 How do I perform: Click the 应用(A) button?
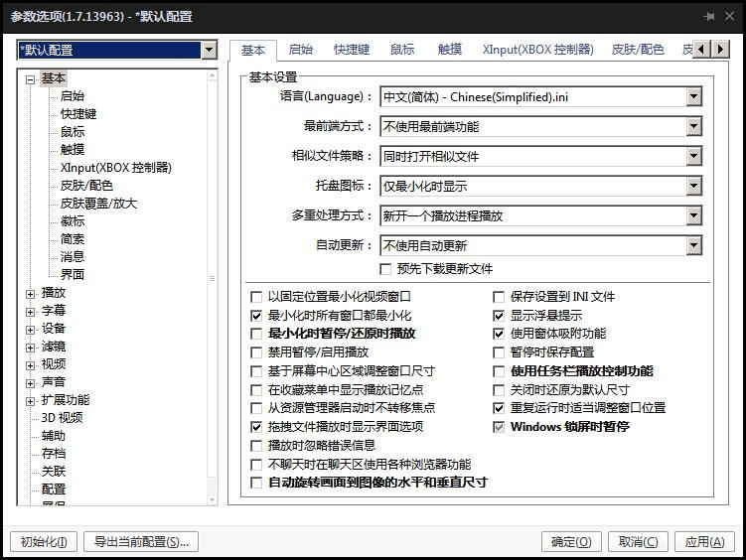704,541
